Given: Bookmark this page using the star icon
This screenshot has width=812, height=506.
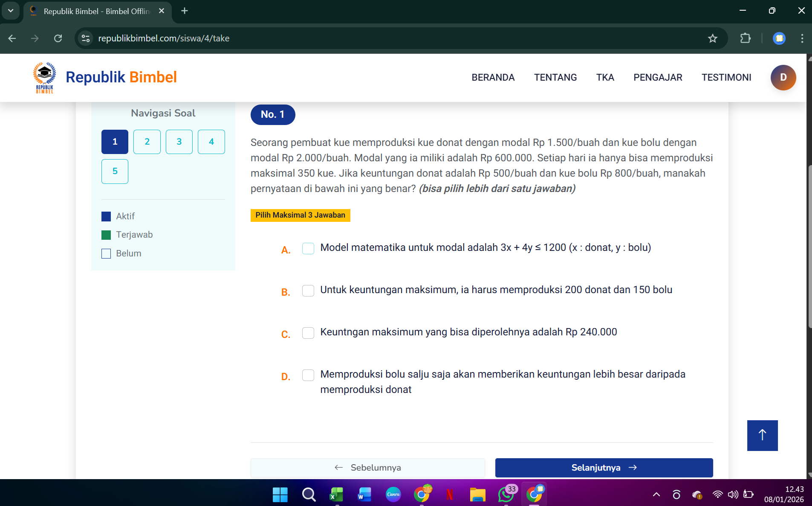Looking at the screenshot, I should (x=712, y=38).
